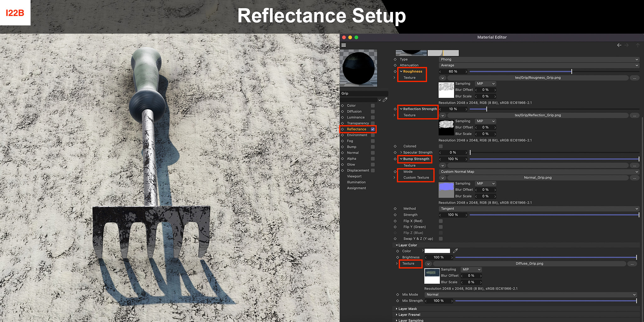The height and width of the screenshot is (322, 644).
Task: Browse for Diffuse_Grip.png texture with ellipsis button
Action: pyautogui.click(x=632, y=264)
